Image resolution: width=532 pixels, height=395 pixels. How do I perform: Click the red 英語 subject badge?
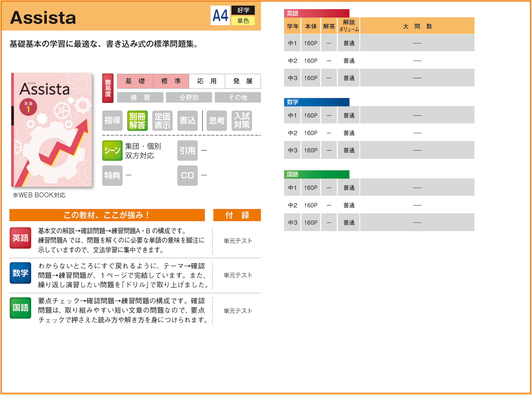(20, 238)
